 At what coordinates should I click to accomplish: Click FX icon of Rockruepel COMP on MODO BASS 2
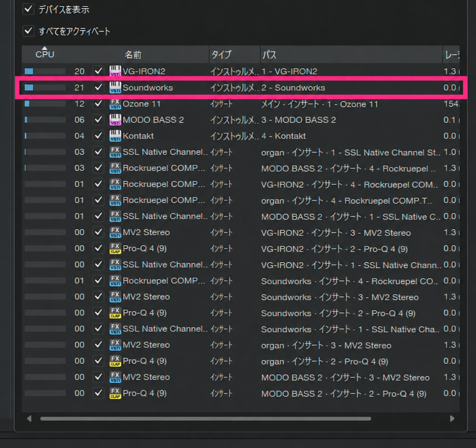[115, 168]
